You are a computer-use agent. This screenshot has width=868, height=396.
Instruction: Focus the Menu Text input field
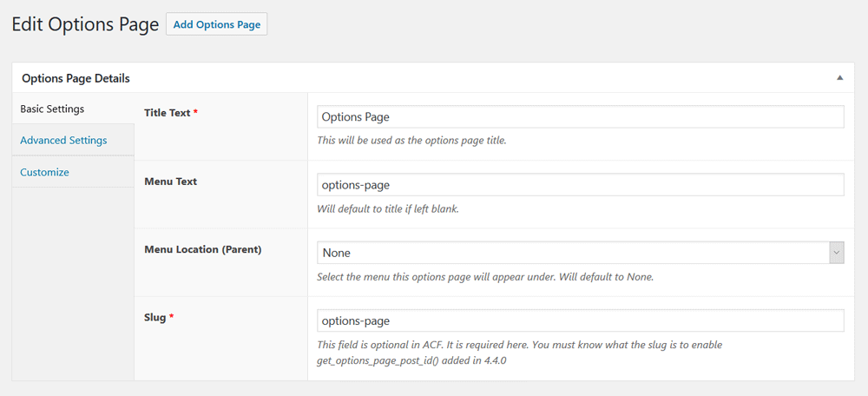[x=580, y=185]
